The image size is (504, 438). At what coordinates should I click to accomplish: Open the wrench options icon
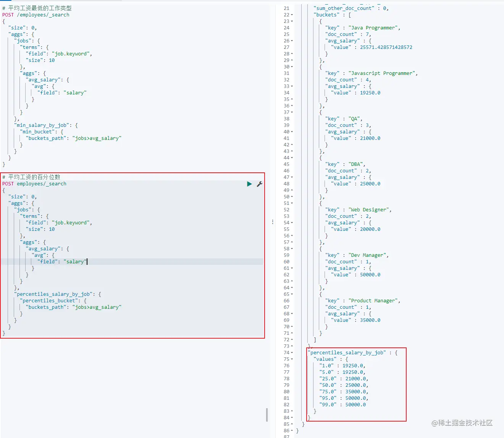click(260, 184)
